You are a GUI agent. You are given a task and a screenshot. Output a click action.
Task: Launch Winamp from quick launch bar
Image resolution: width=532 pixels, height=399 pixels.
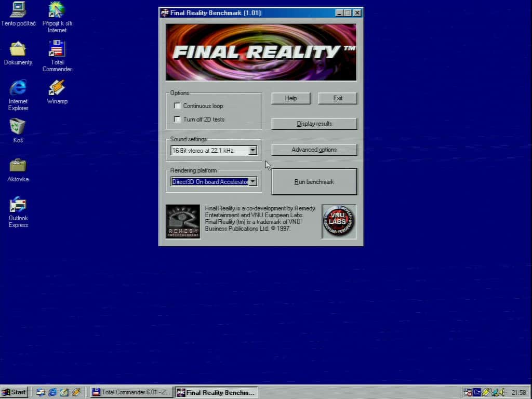coord(76,392)
